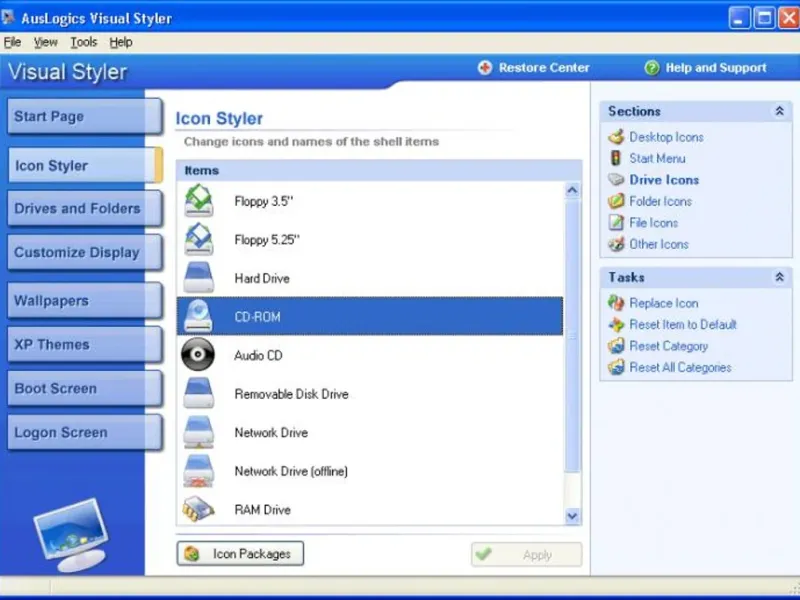Click the Reset All Categories icon

pyautogui.click(x=616, y=367)
